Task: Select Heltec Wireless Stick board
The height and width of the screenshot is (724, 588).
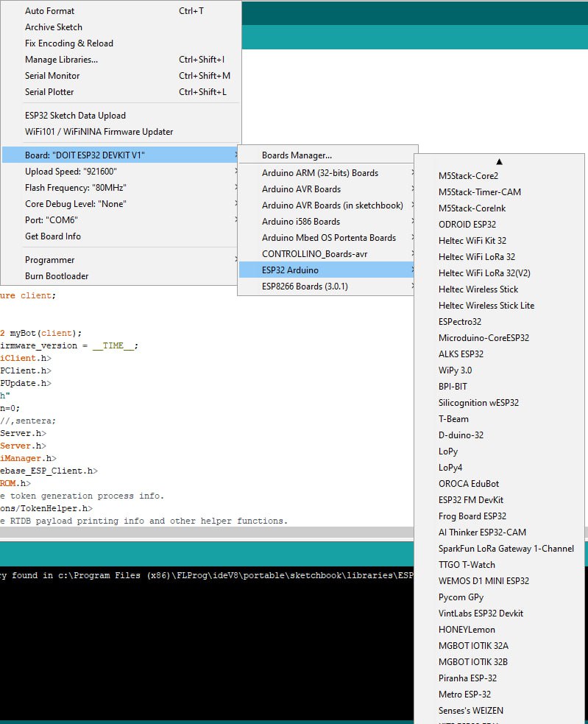Action: (500, 289)
